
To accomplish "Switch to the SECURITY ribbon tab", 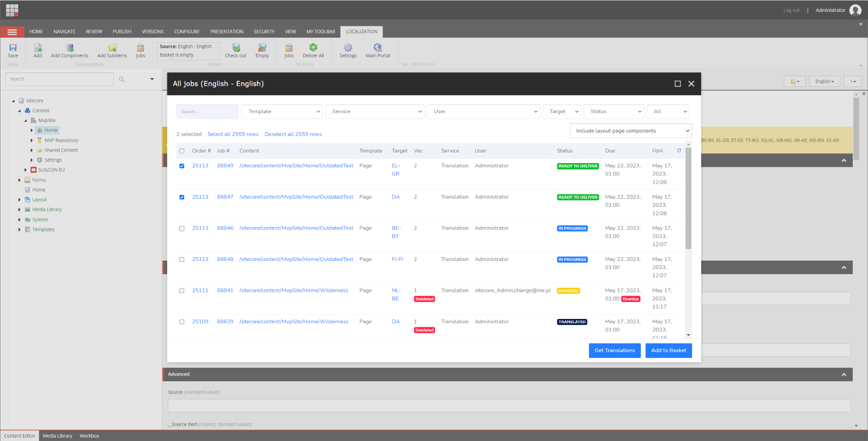I will (x=264, y=32).
